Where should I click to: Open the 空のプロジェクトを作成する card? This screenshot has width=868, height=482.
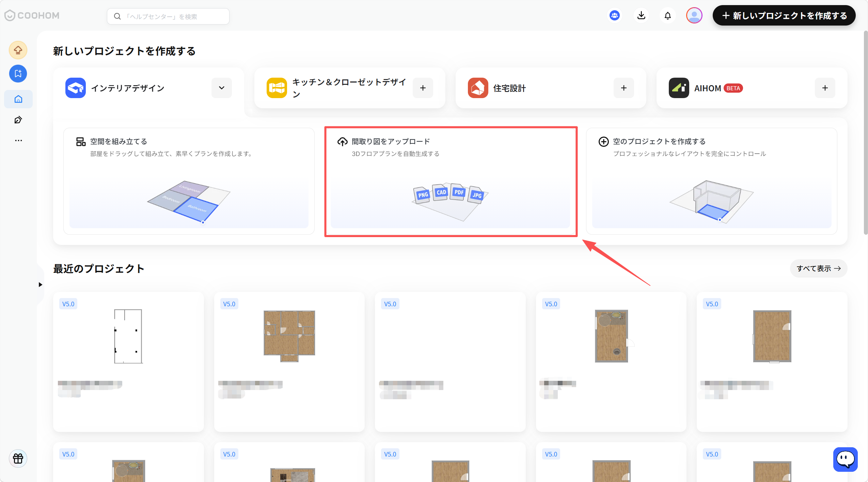point(712,181)
